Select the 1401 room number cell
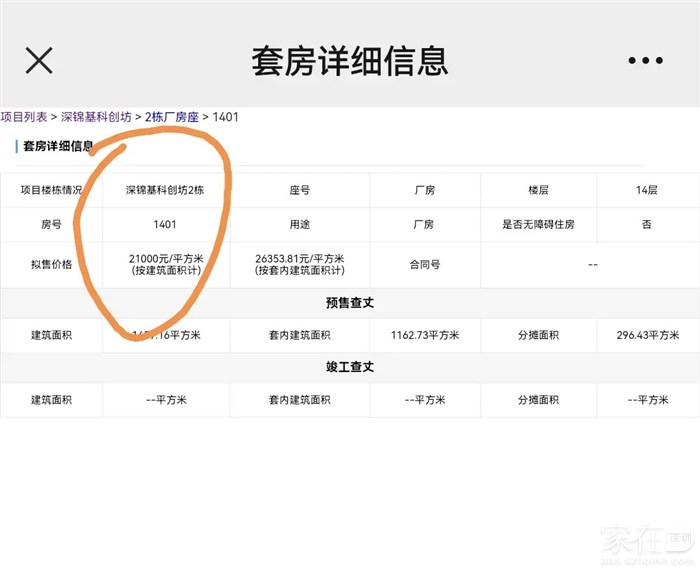Image resolution: width=700 pixels, height=568 pixels. [x=165, y=224]
